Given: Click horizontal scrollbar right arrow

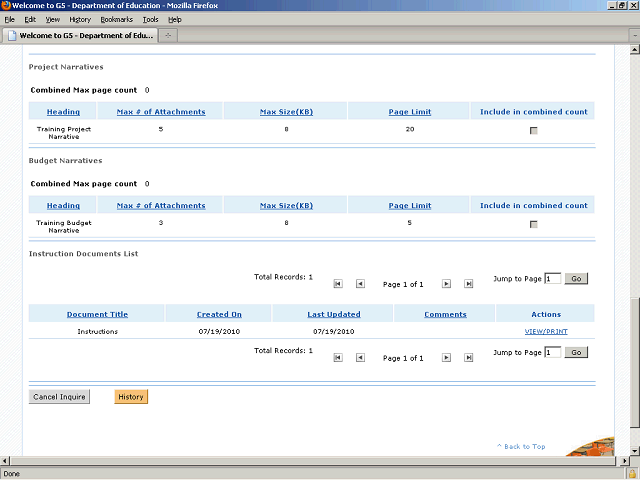Looking at the screenshot, I should tap(624, 461).
